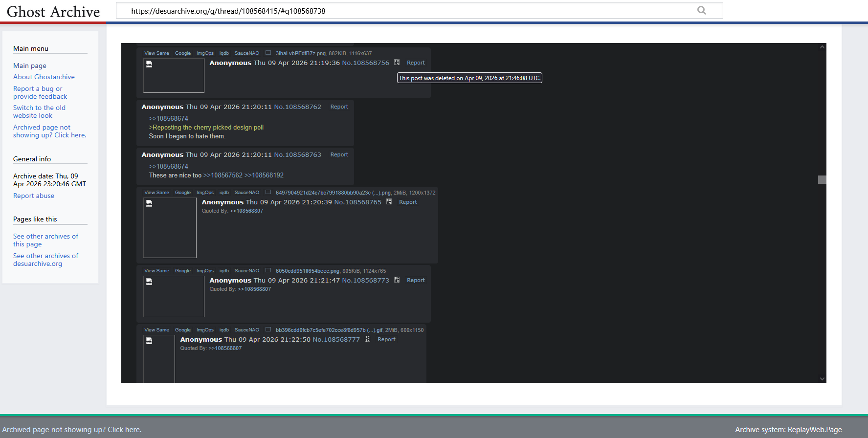This screenshot has height=438, width=868.
Task: Follow the >>108568674 quote in post 108568762
Action: click(x=169, y=118)
